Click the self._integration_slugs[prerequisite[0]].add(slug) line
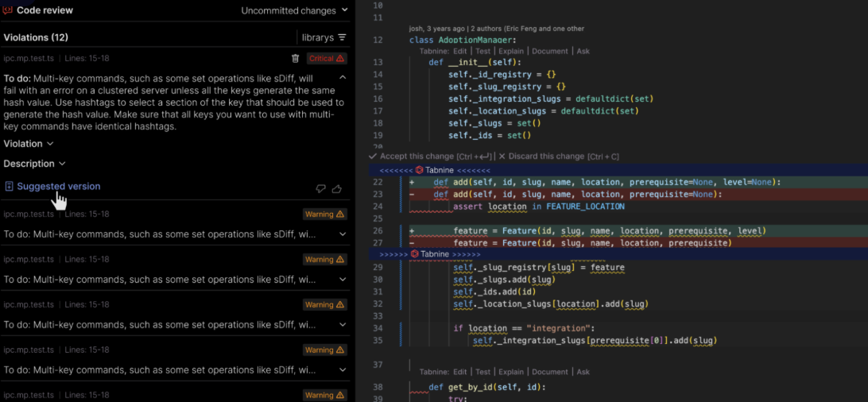This screenshot has width=868, height=402. click(x=595, y=341)
